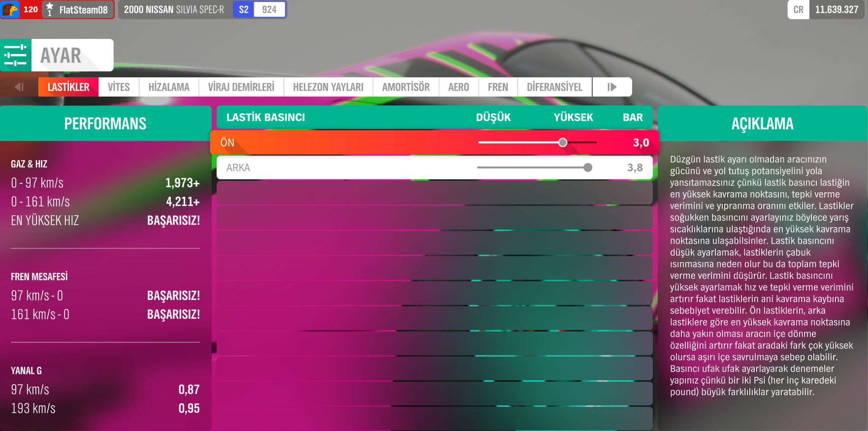Click the ÖN tire pressure slider handle
This screenshot has width=868, height=431.
pyautogui.click(x=563, y=142)
